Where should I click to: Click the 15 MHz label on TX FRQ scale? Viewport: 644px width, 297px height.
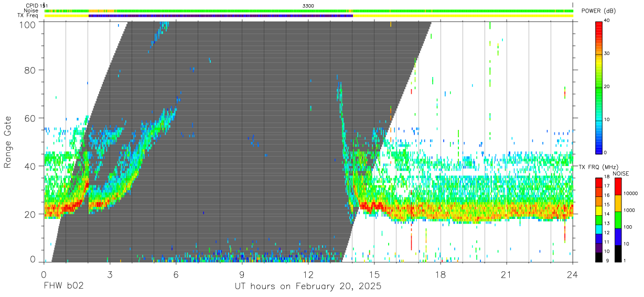(x=607, y=205)
